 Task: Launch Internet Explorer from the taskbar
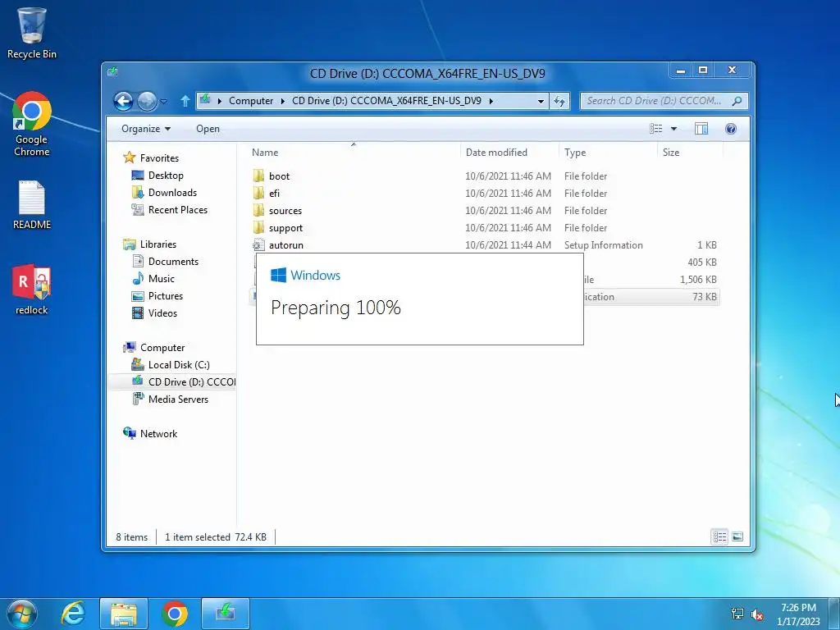pyautogui.click(x=73, y=614)
